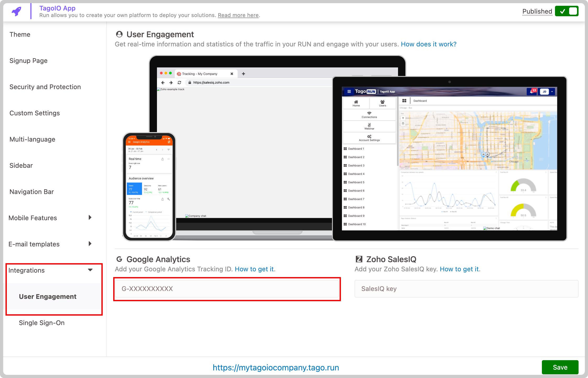Screen dimensions: 588x378
Task: Click the Integrations menu label
Action: [26, 270]
